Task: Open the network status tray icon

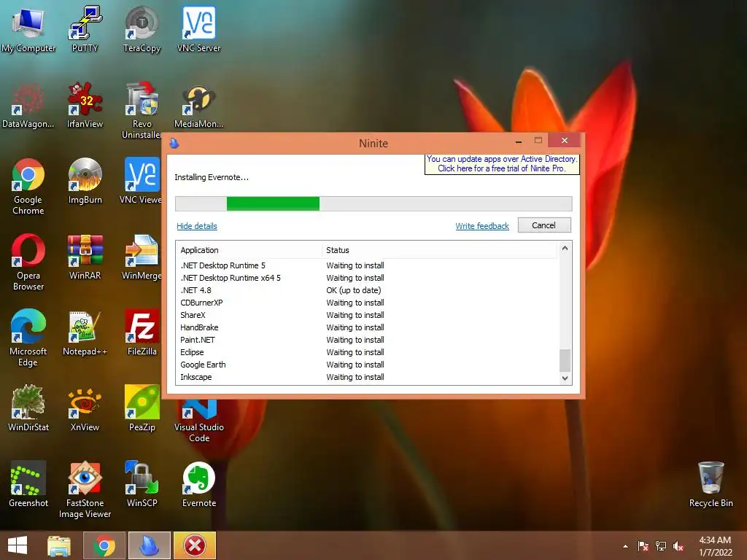Action: [661, 546]
